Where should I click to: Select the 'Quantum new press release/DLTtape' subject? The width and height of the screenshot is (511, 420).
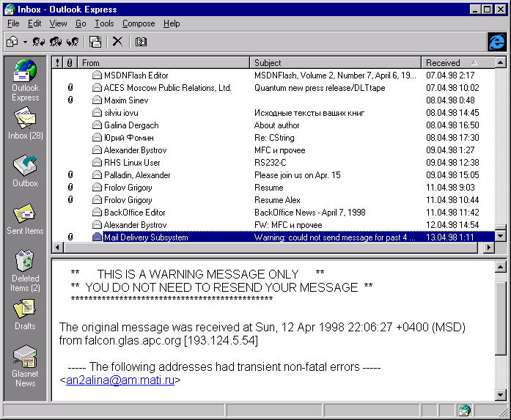click(x=320, y=88)
